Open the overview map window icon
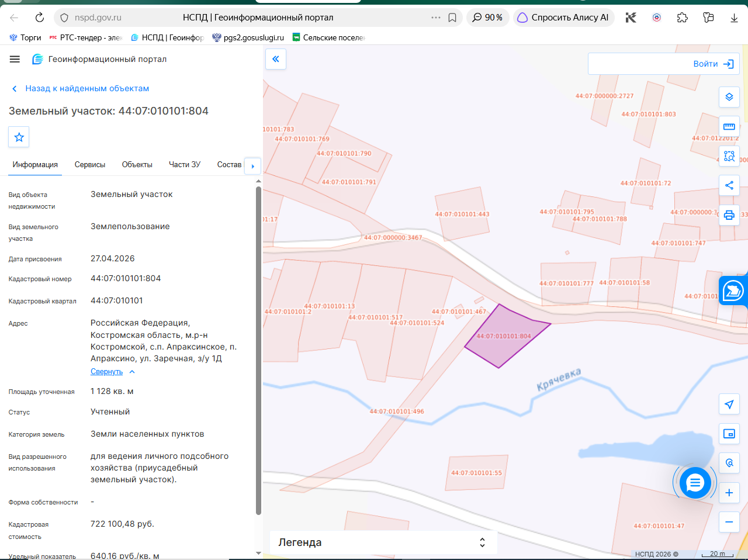This screenshot has width=748, height=560. (x=729, y=434)
